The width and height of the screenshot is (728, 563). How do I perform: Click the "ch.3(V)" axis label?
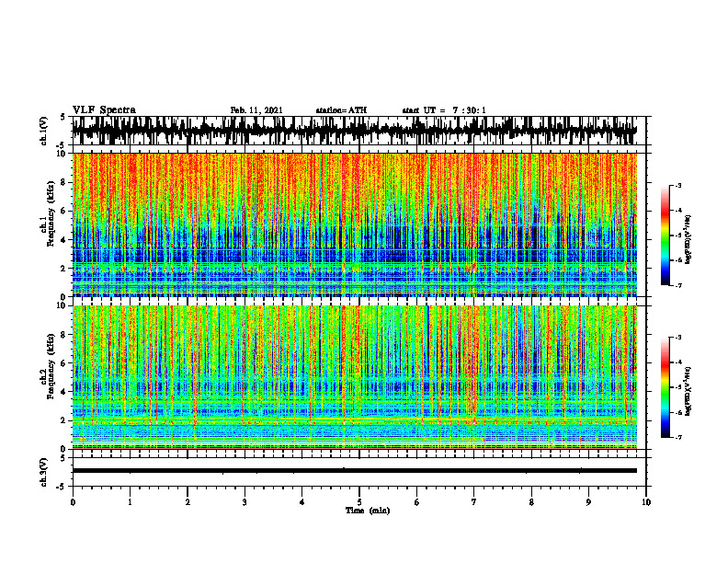44,472
